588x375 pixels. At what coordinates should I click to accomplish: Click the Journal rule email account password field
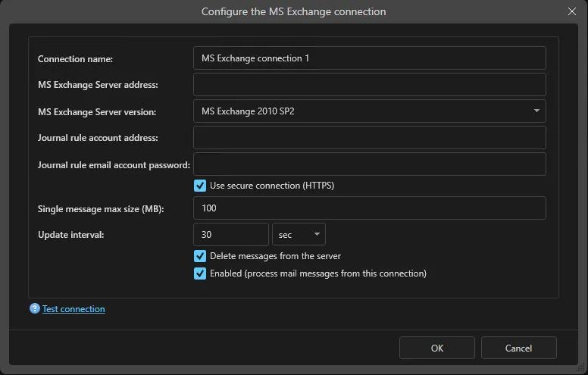pos(369,164)
